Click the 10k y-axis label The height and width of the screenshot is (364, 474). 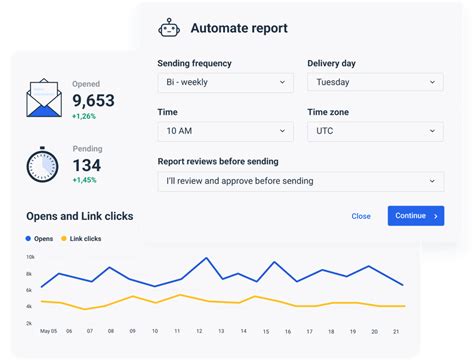tap(30, 257)
